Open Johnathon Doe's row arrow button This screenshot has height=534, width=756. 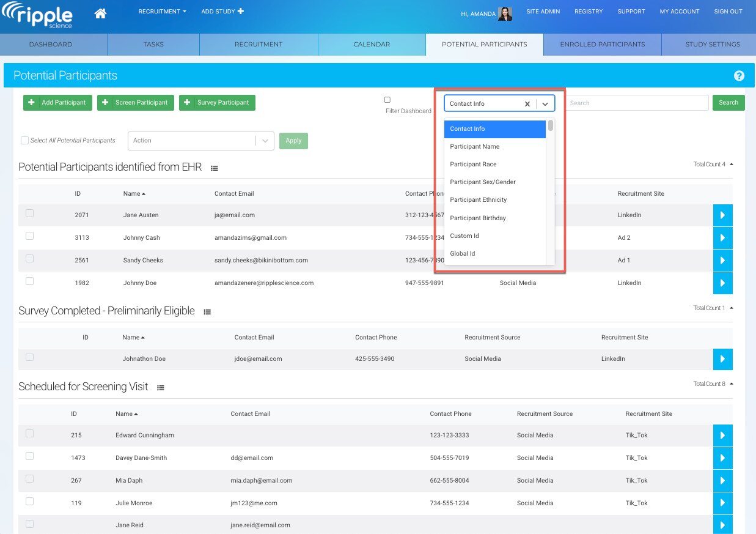pos(722,359)
